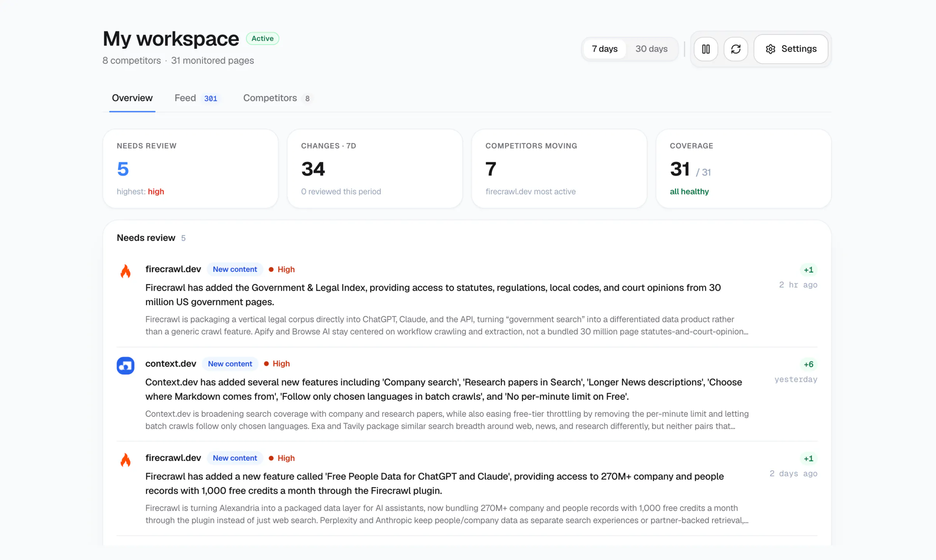The image size is (936, 560).
Task: Open the Changes 7D stat card
Action: (x=375, y=169)
